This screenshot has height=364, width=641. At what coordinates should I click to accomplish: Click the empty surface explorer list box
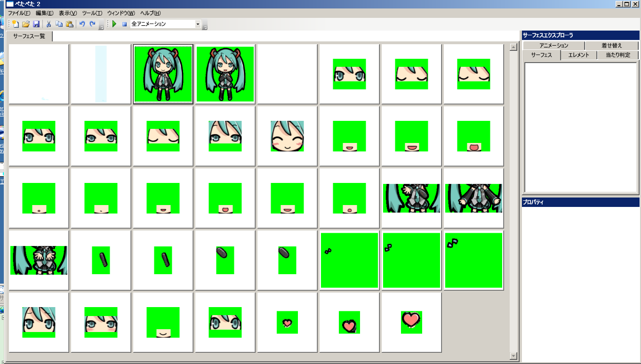point(581,127)
